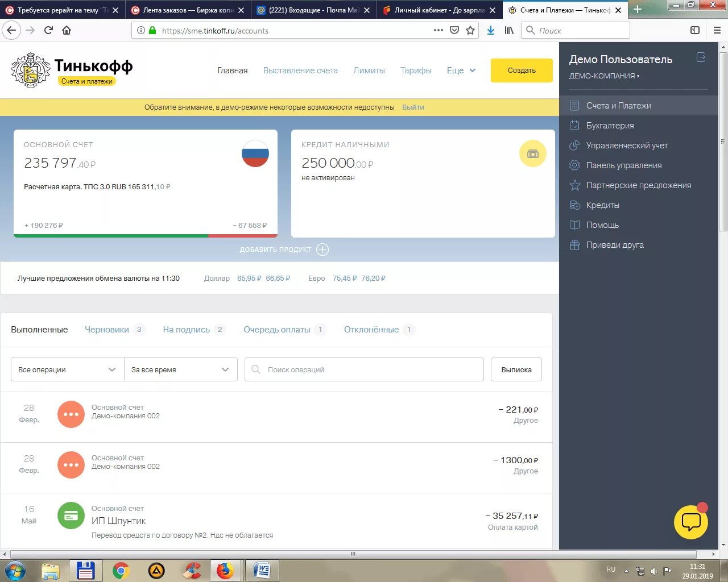Open the page actions three-dots menu
The width and height of the screenshot is (728, 582).
tap(439, 30)
